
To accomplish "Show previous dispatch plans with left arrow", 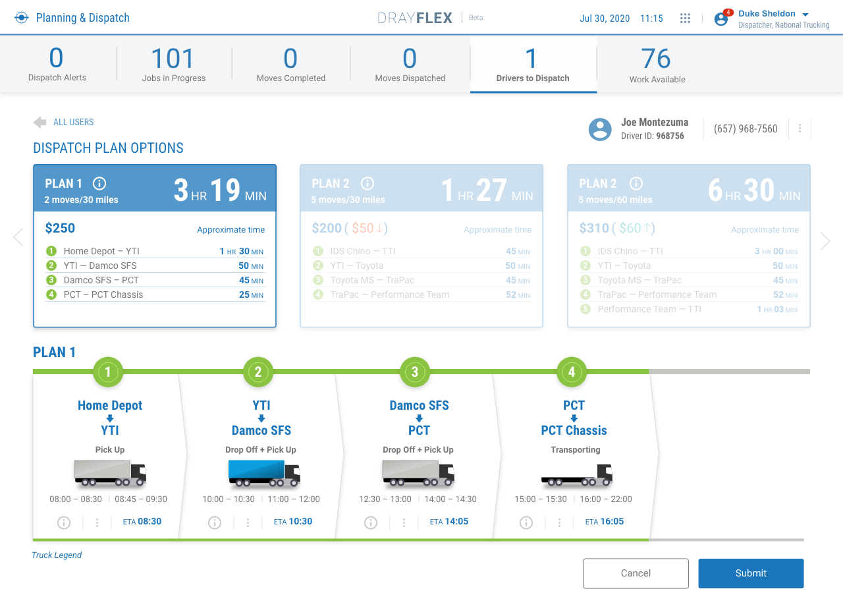I will coord(18,238).
